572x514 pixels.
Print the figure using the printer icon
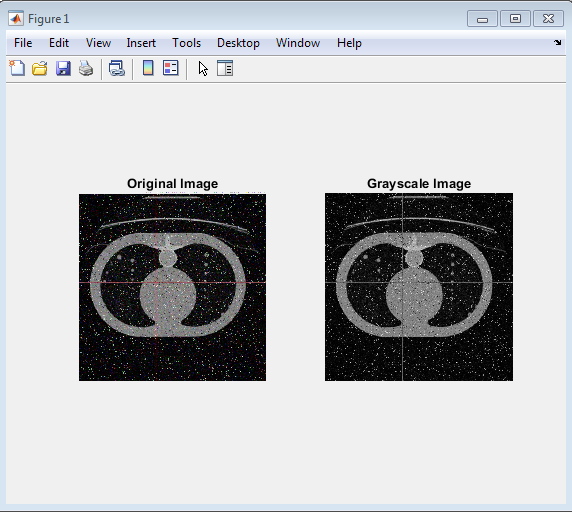[x=86, y=68]
